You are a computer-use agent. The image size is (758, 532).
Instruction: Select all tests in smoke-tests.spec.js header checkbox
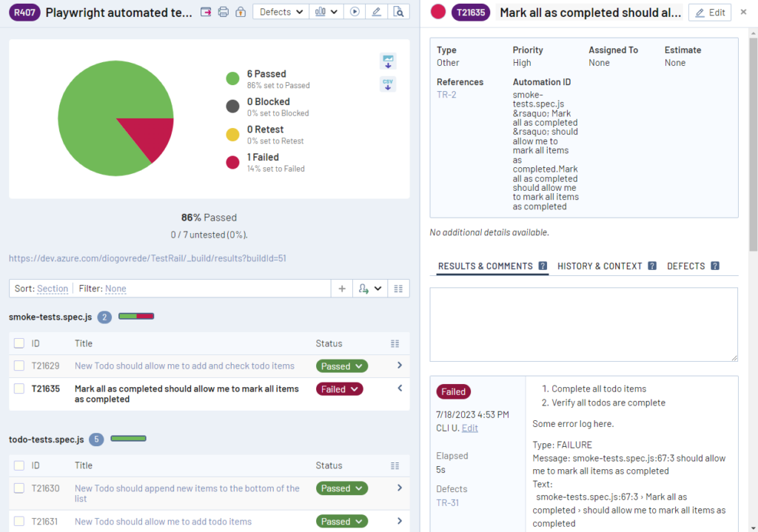tap(19, 343)
